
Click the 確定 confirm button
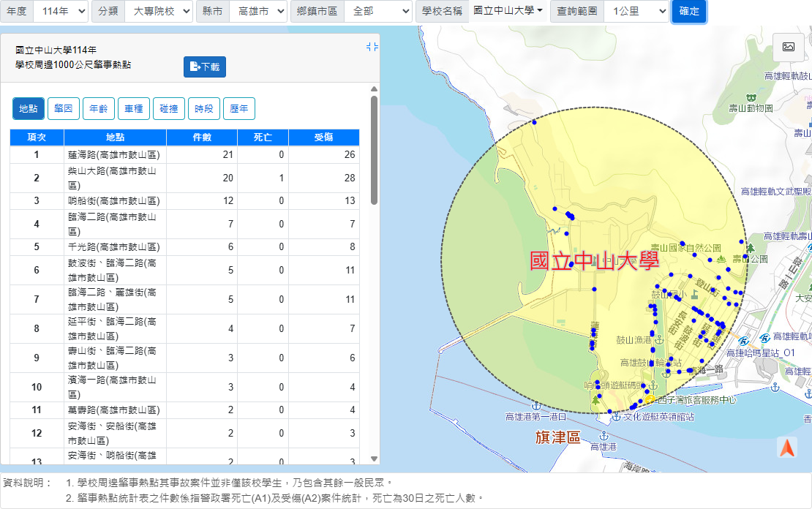[x=689, y=12]
